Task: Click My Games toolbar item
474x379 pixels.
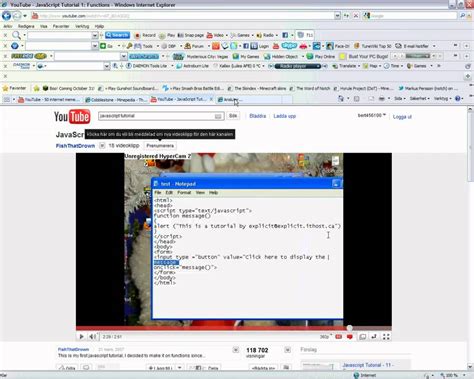Action: (x=246, y=56)
